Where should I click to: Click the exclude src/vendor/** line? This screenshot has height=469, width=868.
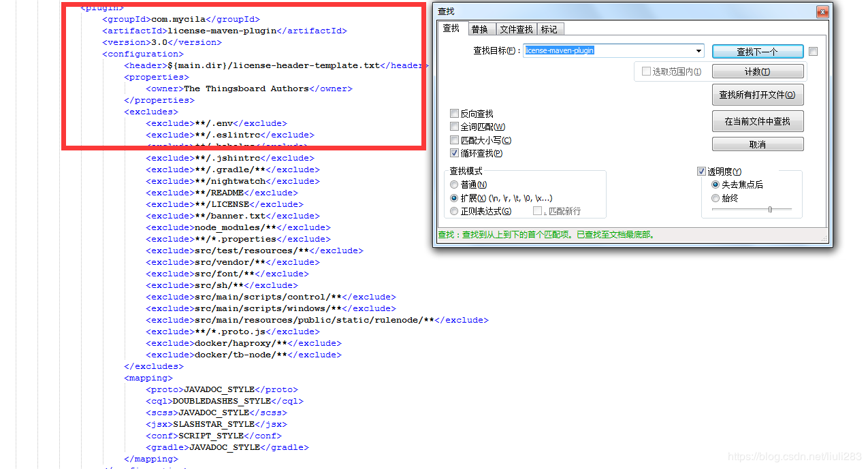tap(233, 262)
